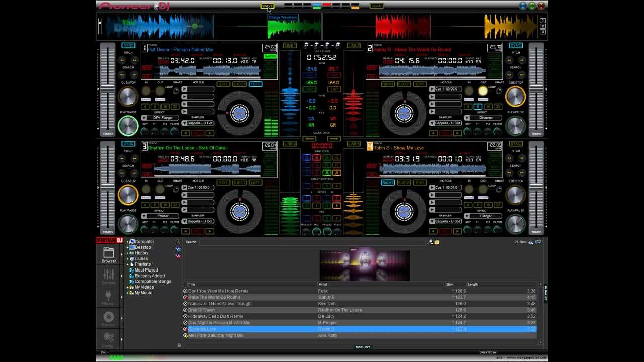The width and height of the screenshot is (644, 362).
Task: Click deck 2 lit Loop Out button
Action: tap(483, 91)
